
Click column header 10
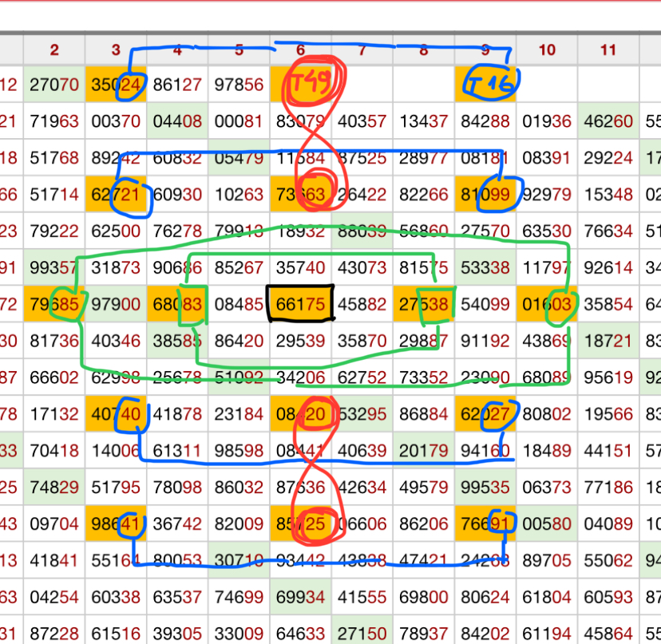click(x=547, y=50)
